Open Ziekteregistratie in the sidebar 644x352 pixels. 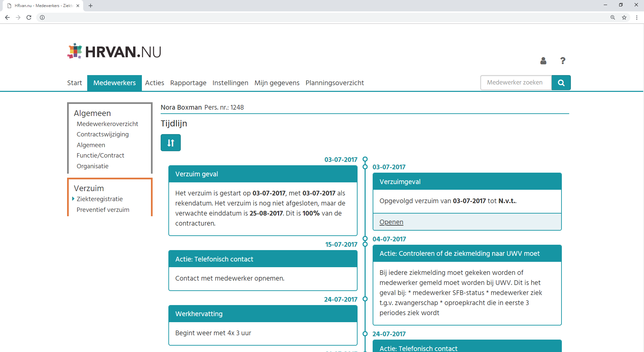(100, 199)
